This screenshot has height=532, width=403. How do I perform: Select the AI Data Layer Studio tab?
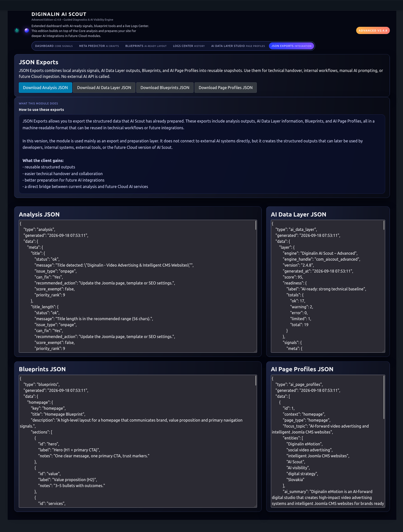click(238, 46)
